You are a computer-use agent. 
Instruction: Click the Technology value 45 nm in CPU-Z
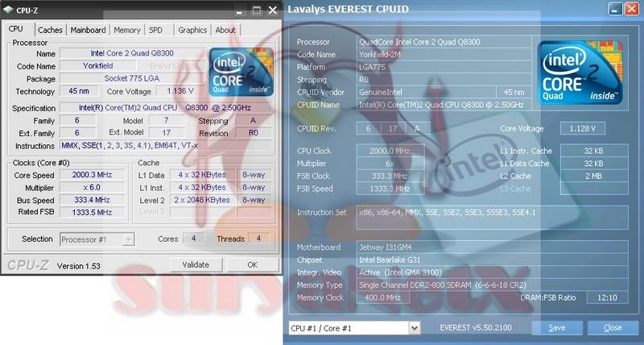79,91
